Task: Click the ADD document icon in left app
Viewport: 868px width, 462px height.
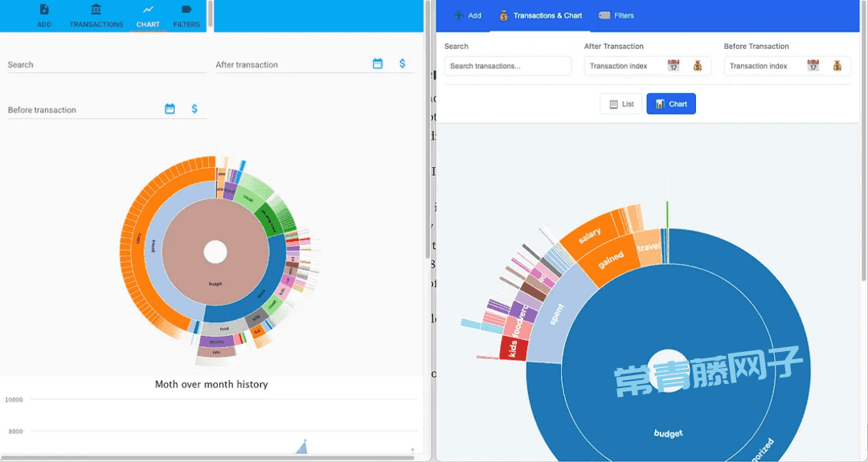Action: (44, 10)
